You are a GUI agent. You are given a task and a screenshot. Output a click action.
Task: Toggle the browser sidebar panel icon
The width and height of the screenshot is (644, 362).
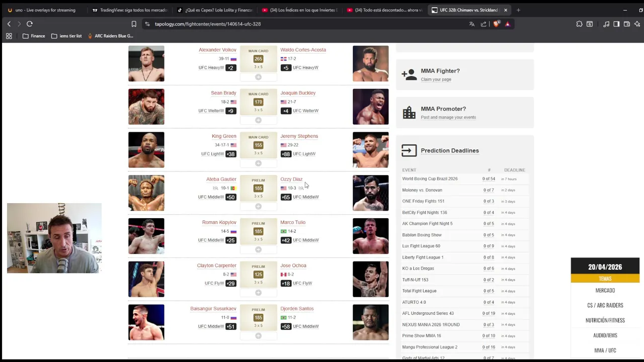(616, 24)
